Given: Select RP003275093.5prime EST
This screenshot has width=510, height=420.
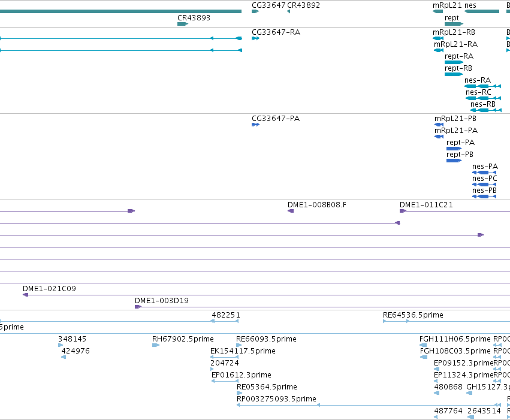Looking at the screenshot, I should (276, 399).
